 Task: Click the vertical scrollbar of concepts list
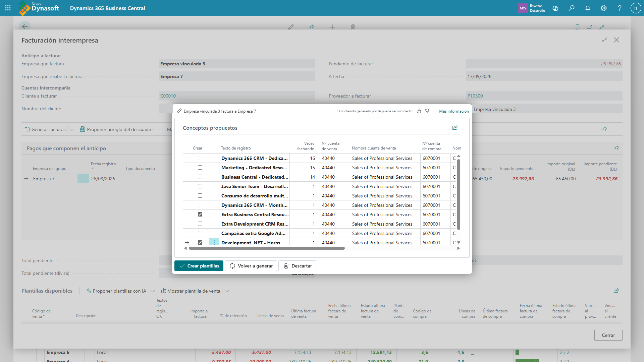(459, 194)
